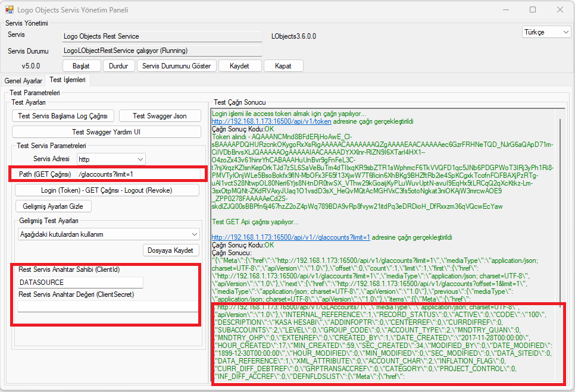Screen dimensions: 575x392
Task: Click the 'Login işlemi ile access token' line
Action: point(289,114)
